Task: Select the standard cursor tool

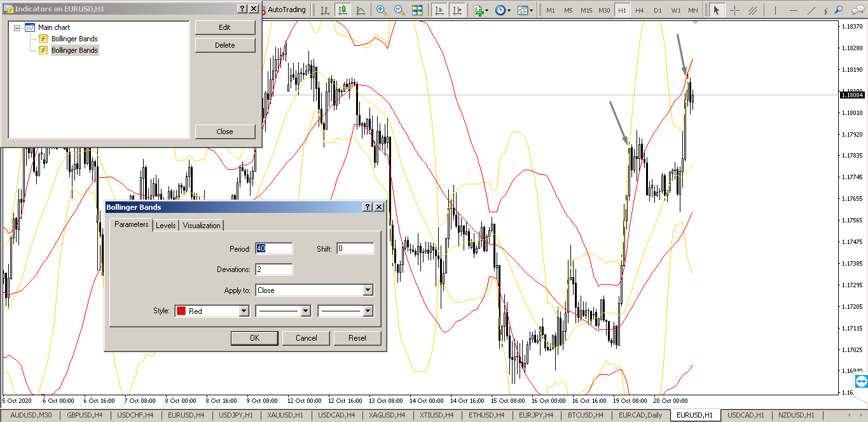Action: pos(717,10)
